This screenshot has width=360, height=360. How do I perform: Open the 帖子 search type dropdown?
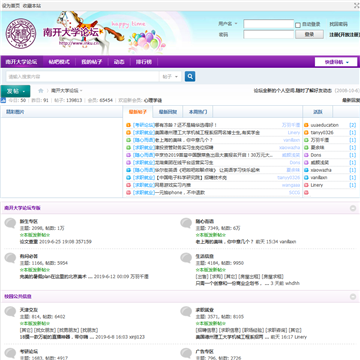click(x=171, y=77)
